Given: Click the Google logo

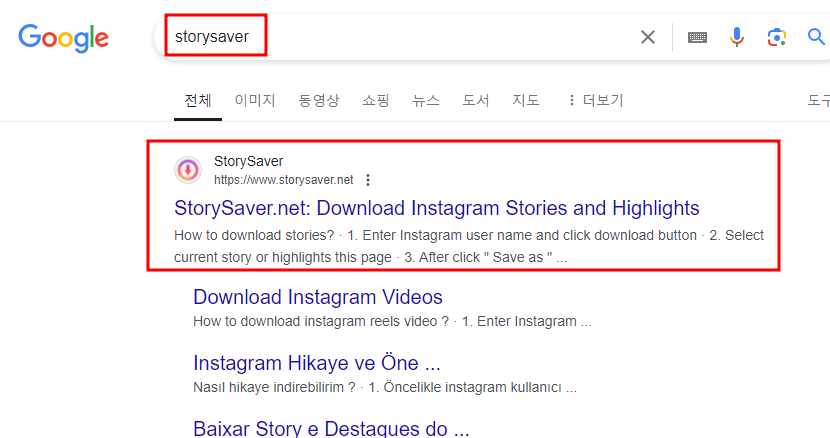Looking at the screenshot, I should pyautogui.click(x=64, y=38).
